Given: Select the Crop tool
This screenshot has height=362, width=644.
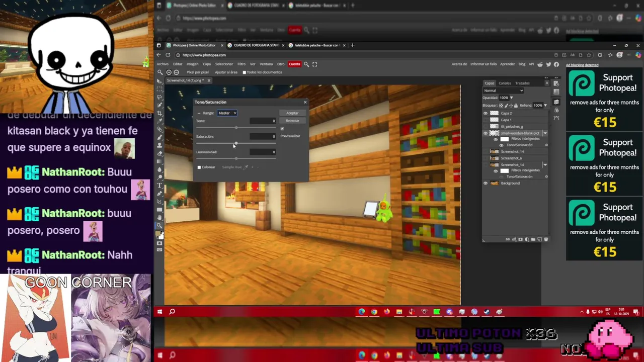Looking at the screenshot, I should pos(159,113).
